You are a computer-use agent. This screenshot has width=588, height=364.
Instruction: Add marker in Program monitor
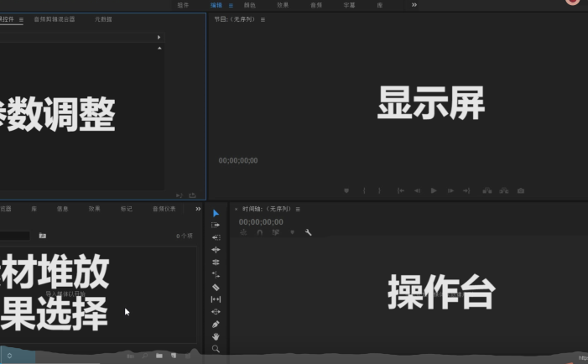[x=346, y=191]
